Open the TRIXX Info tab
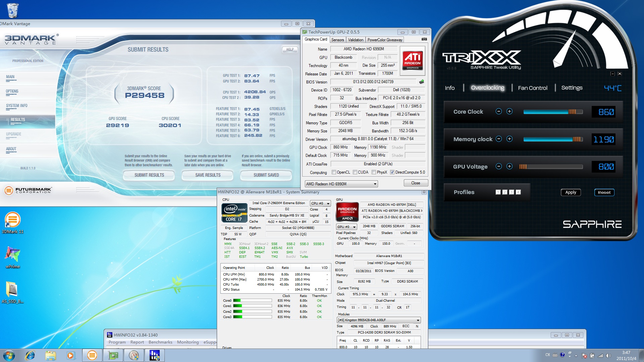 coord(450,88)
